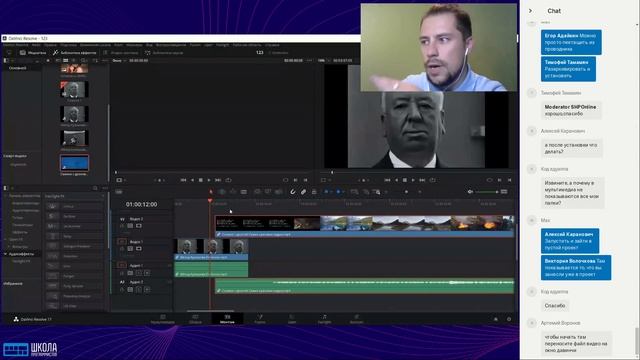This screenshot has width=640, height=360.
Task: Select the long audio clip on Audio 2
Action: pos(364,286)
